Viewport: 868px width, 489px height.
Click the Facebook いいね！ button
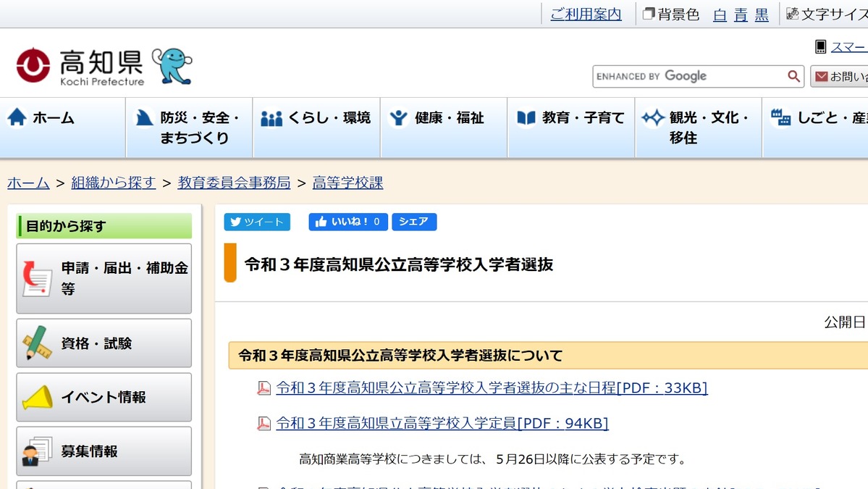click(x=347, y=222)
